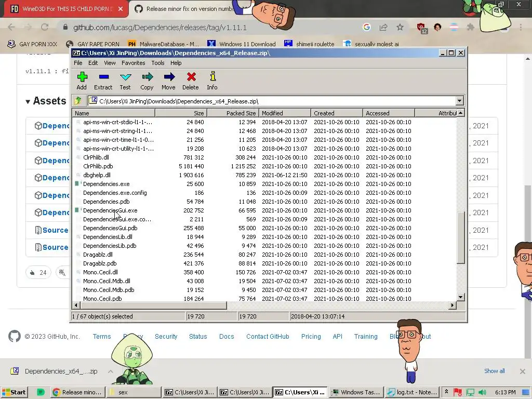Click the Extract toolbar button
Viewport: 532px width, 399px height.
click(x=103, y=81)
